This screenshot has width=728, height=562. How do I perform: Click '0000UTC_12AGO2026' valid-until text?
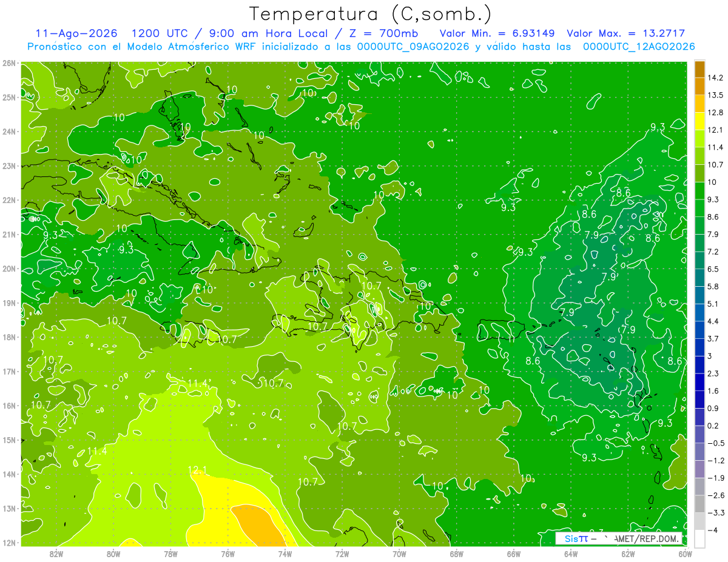[639, 47]
